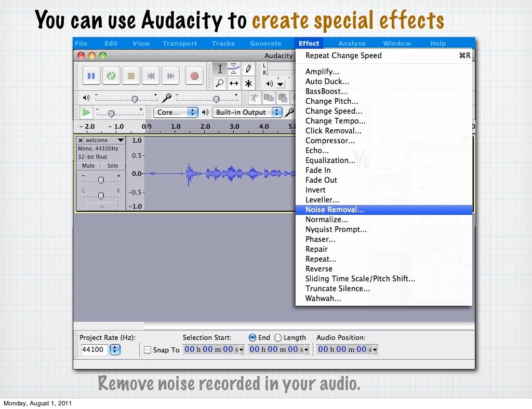Click the Pause transport button
This screenshot has height=409, width=532.
91,76
